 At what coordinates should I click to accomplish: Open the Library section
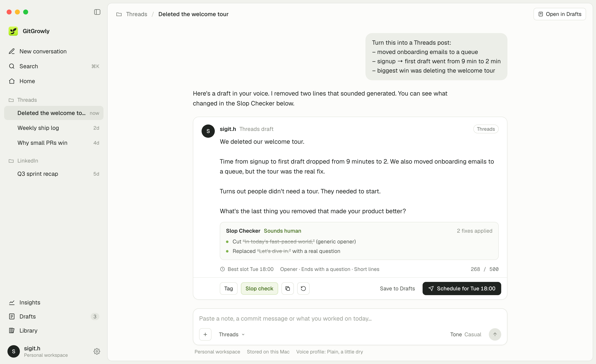[54, 331]
